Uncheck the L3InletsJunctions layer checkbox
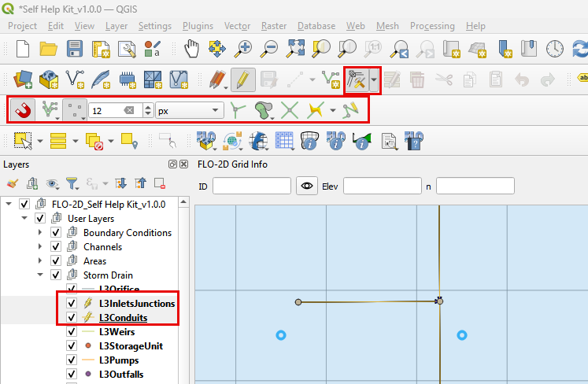 72,304
